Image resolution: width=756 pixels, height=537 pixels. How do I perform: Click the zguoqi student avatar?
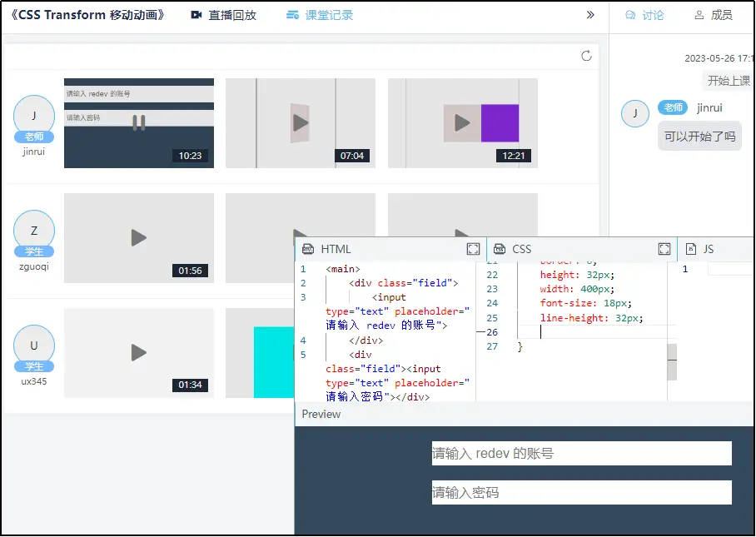click(34, 231)
